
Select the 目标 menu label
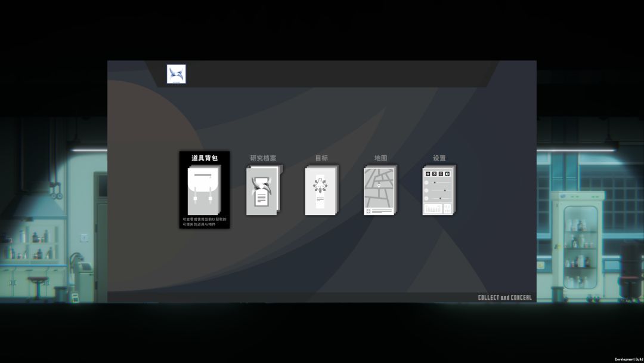(321, 158)
